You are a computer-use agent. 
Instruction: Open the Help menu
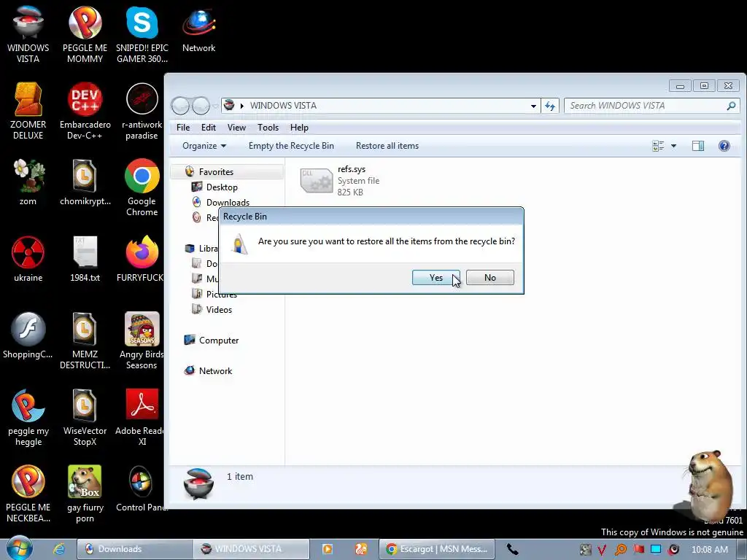pos(299,128)
